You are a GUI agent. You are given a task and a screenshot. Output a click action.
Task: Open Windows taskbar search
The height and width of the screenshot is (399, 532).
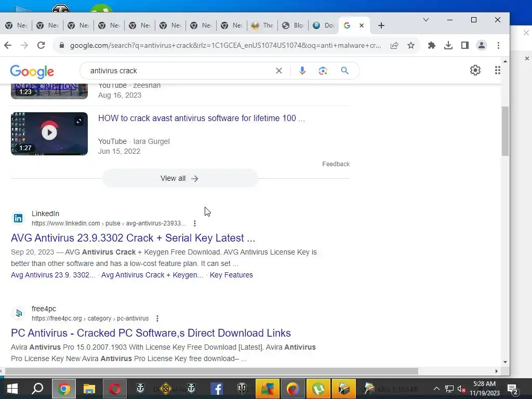37,389
